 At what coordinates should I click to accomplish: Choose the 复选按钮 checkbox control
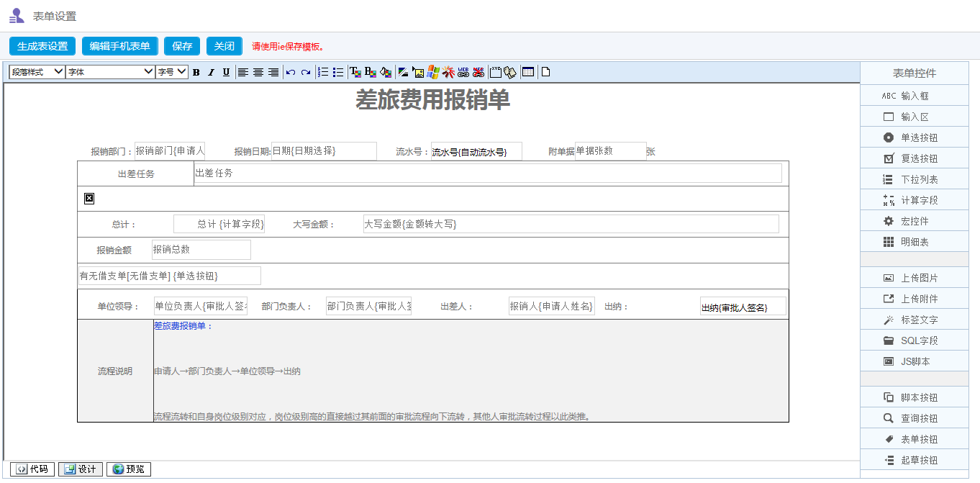914,158
